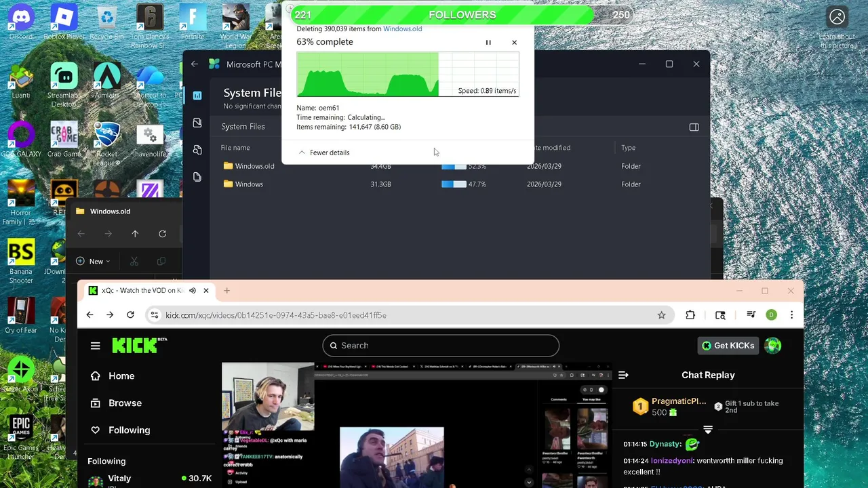The height and width of the screenshot is (488, 868).
Task: Launch Aimlabs from the desktop
Action: pyautogui.click(x=106, y=81)
